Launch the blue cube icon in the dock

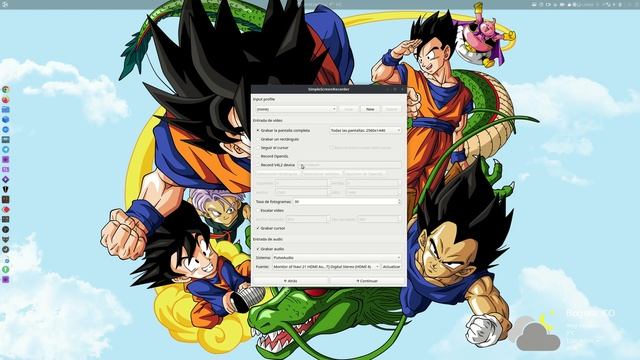[x=6, y=120]
